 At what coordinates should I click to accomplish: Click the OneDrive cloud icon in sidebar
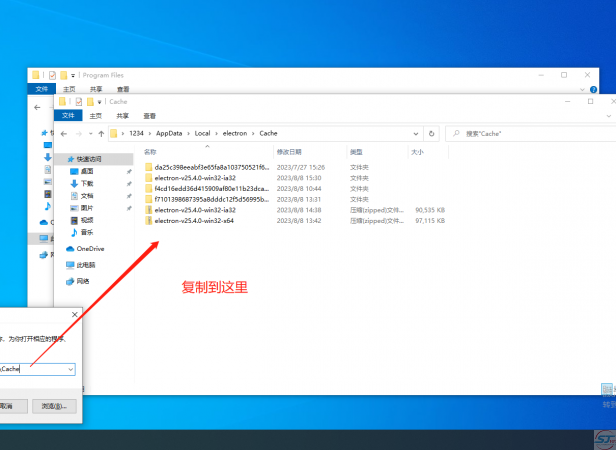pos(71,248)
